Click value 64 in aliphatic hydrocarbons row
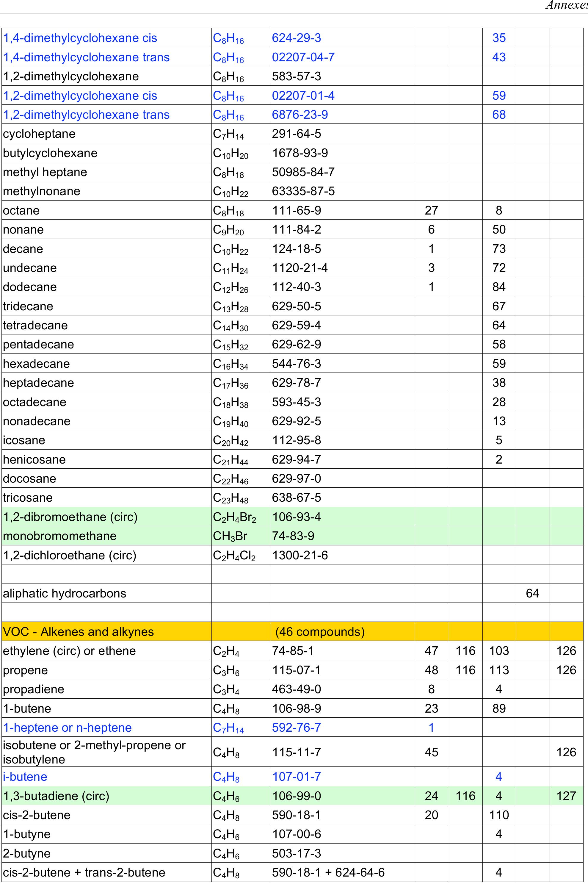 (532, 593)
